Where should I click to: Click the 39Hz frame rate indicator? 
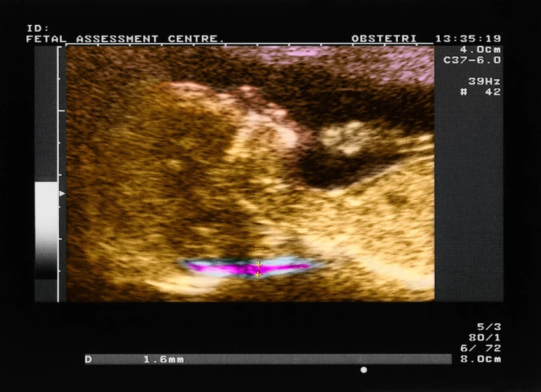484,81
